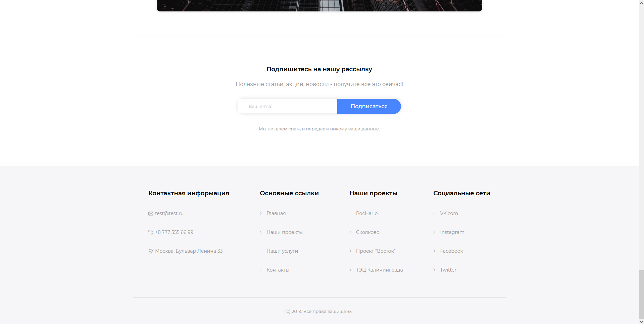This screenshot has width=644, height=324.
Task: Visit the Instagram social link
Action: point(452,232)
